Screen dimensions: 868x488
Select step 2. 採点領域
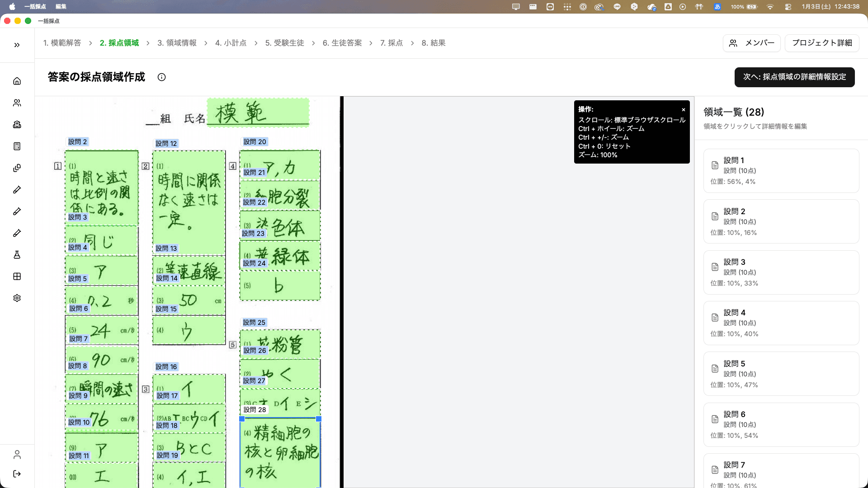[119, 43]
